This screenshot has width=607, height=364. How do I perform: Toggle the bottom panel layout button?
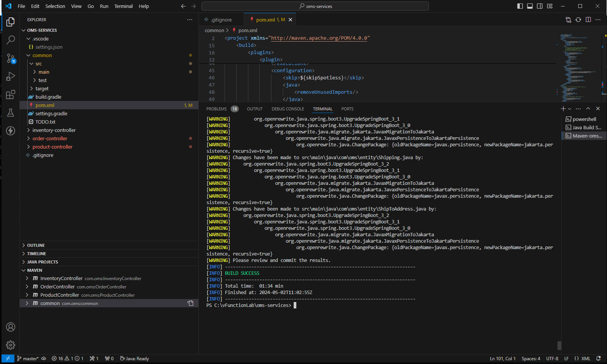point(530,6)
